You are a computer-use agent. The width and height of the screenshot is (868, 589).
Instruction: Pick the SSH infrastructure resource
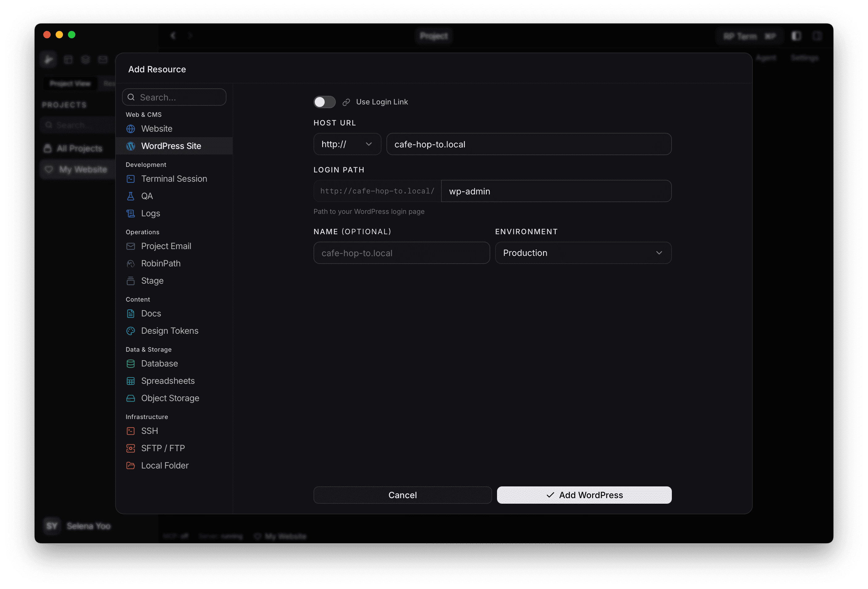coord(150,430)
